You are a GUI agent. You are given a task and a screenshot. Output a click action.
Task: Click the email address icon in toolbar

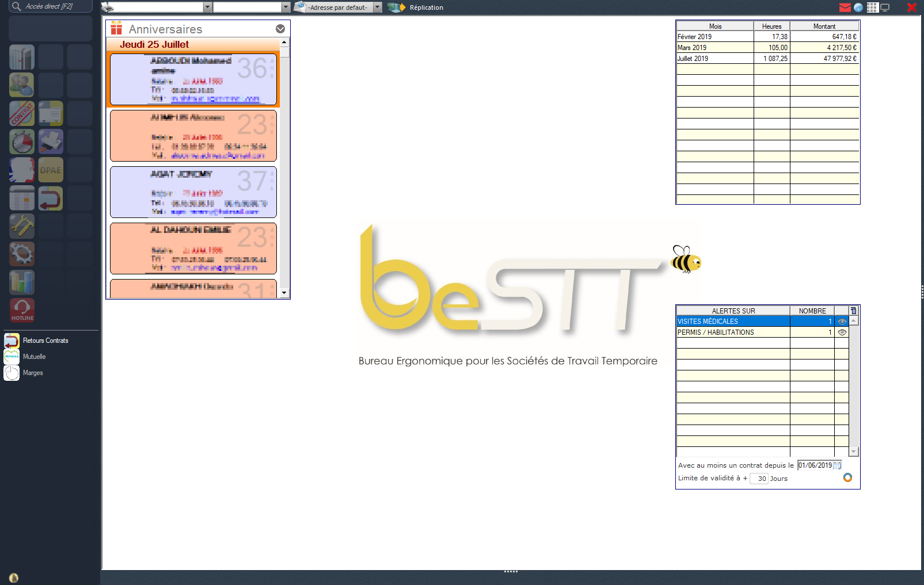click(299, 7)
